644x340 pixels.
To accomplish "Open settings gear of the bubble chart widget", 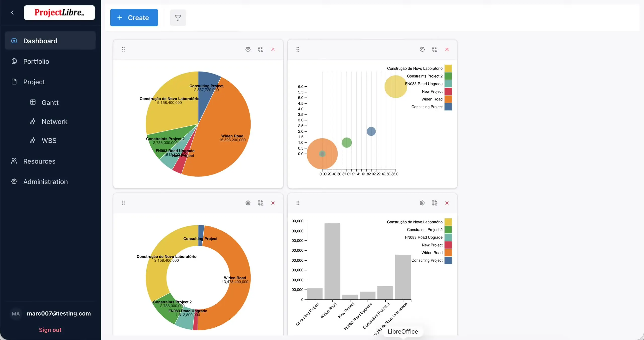I will click(422, 49).
